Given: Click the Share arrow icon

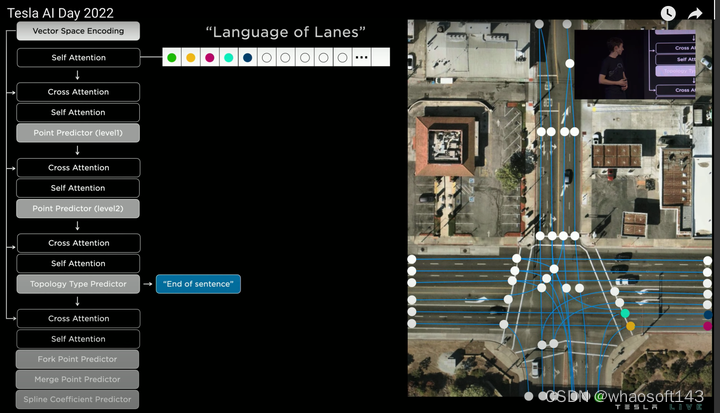Looking at the screenshot, I should (x=695, y=13).
